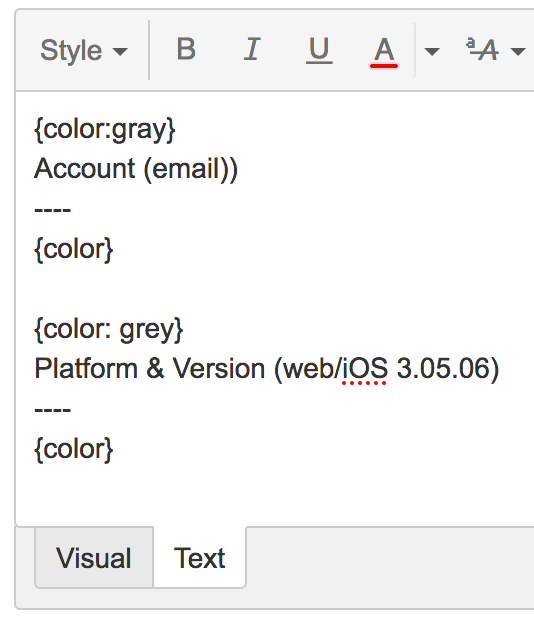Switch to the Visual tab
The width and height of the screenshot is (534, 618).
pos(94,558)
